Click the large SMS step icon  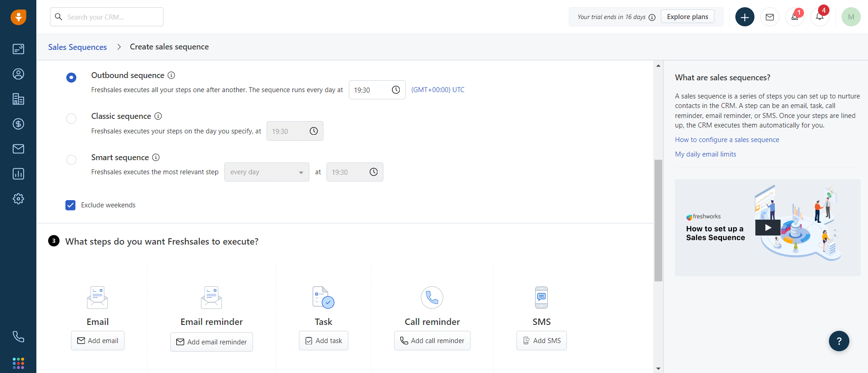click(x=541, y=298)
